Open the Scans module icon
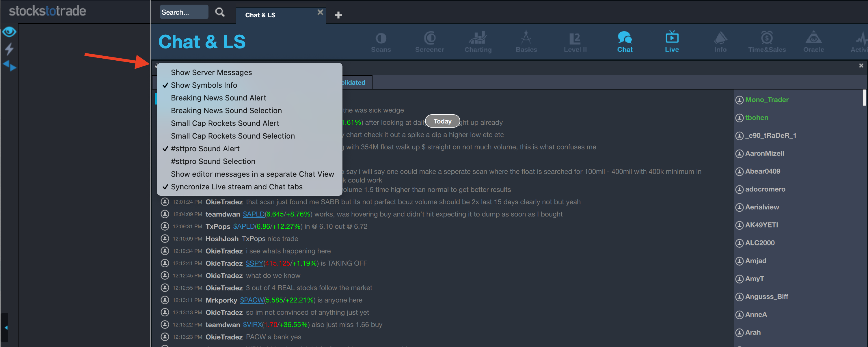The height and width of the screenshot is (347, 868). (x=381, y=42)
